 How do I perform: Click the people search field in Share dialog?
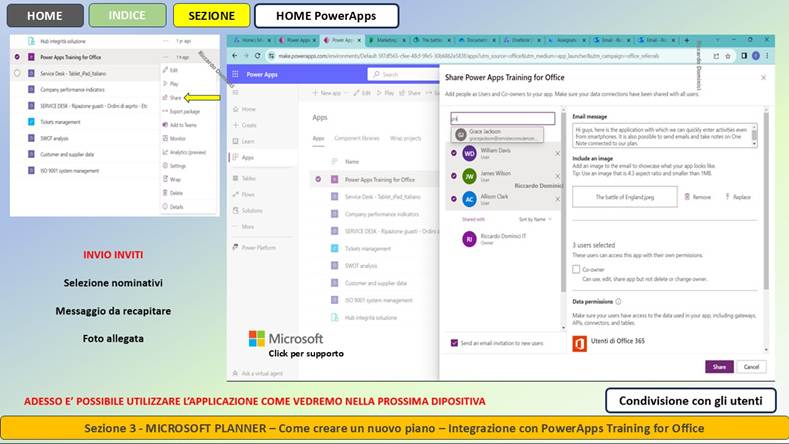pos(502,118)
